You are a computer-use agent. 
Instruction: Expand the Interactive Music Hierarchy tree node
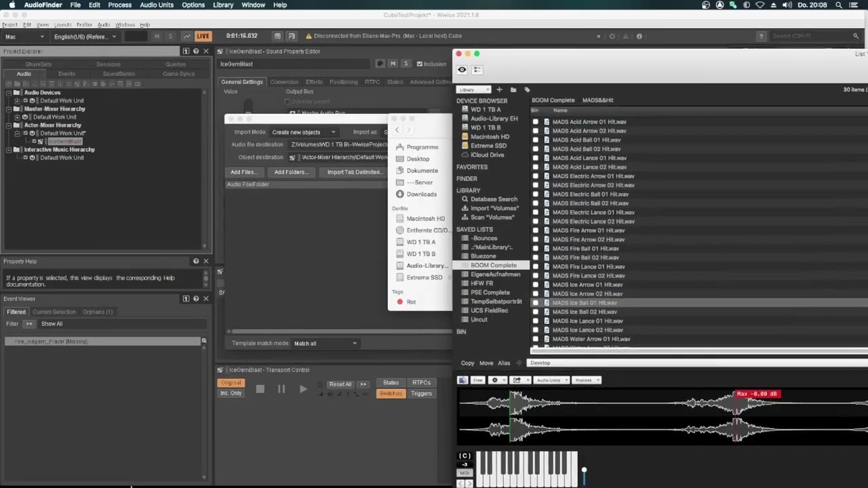pyautogui.click(x=9, y=150)
